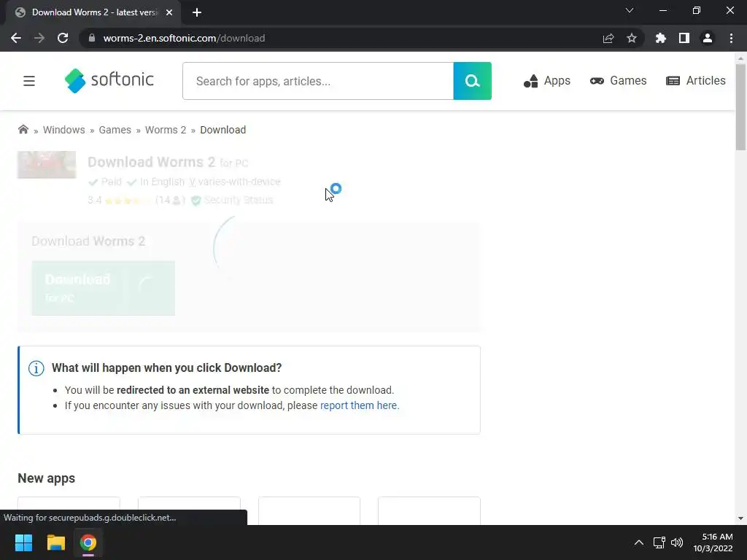The width and height of the screenshot is (747, 560).
Task: Click the Chrome taskbar icon
Action: pyautogui.click(x=88, y=542)
